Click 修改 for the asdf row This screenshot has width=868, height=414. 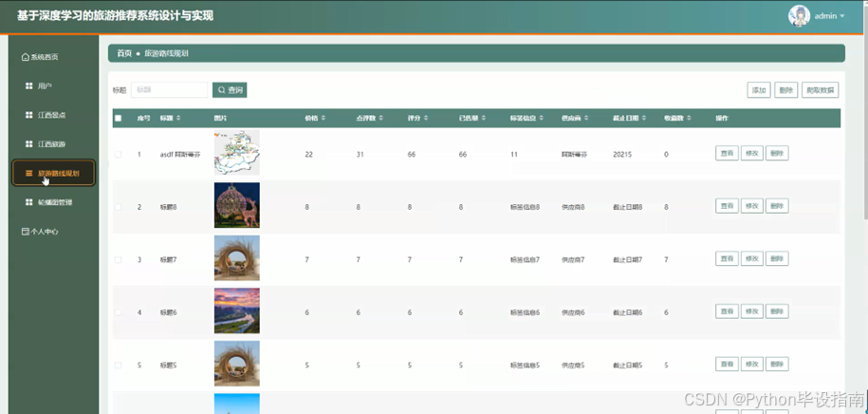(x=751, y=153)
